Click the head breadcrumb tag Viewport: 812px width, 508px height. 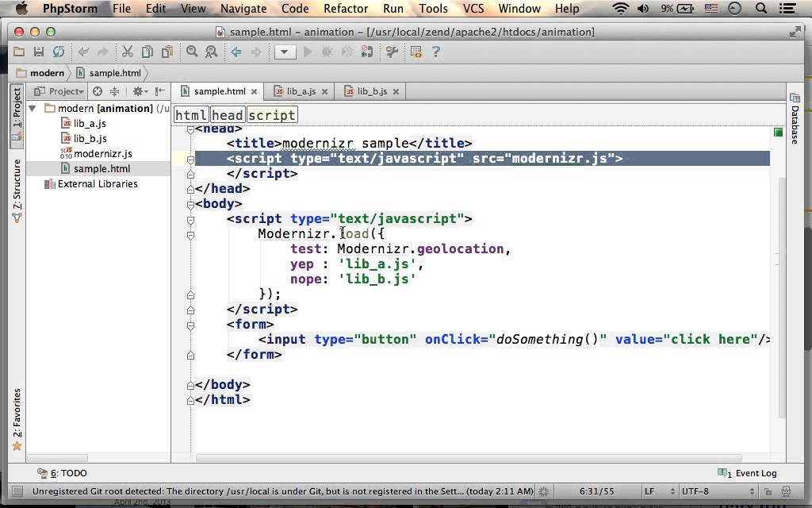pos(228,115)
